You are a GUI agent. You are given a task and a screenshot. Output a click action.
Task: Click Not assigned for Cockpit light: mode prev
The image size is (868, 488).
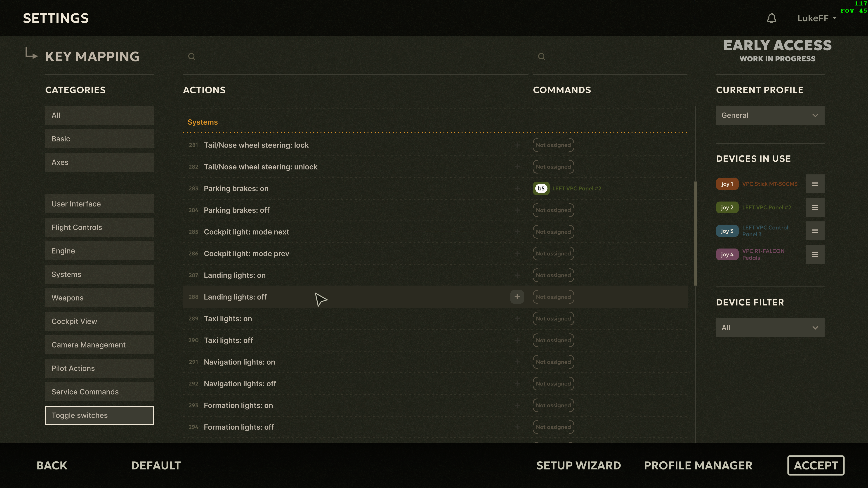click(x=553, y=253)
